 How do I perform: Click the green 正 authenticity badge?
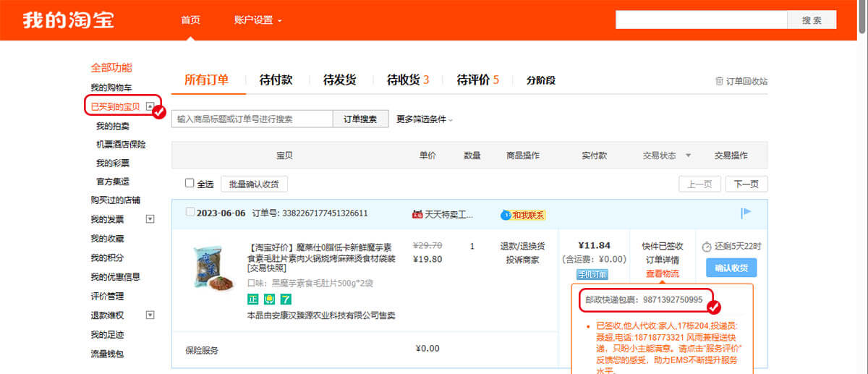[x=252, y=299]
